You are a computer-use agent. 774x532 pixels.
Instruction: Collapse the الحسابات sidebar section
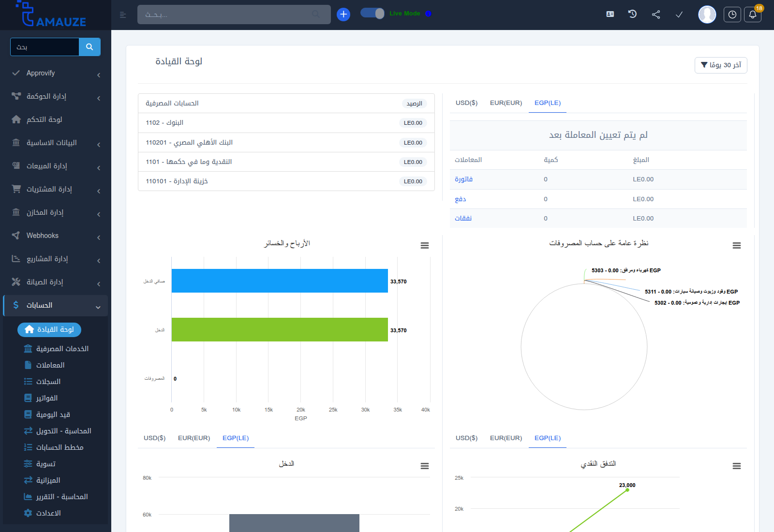[x=56, y=306]
